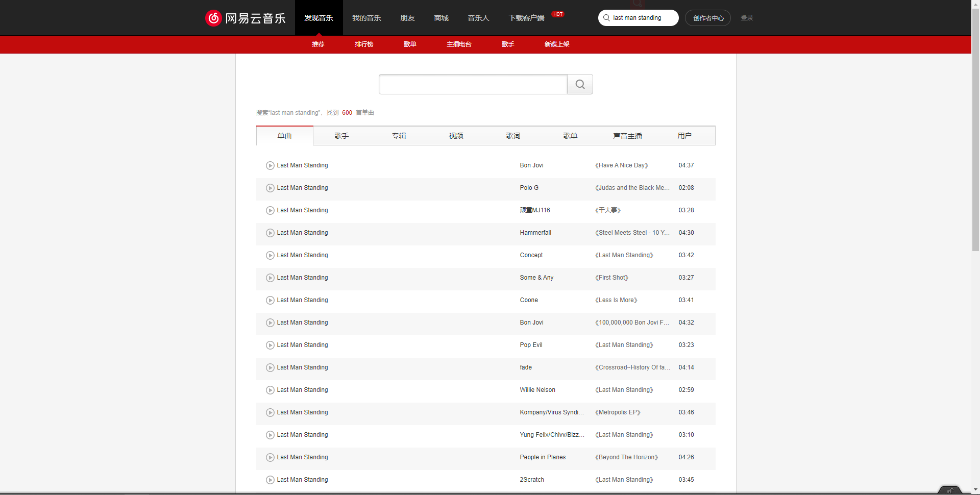Open the album Less Is More

(616, 300)
